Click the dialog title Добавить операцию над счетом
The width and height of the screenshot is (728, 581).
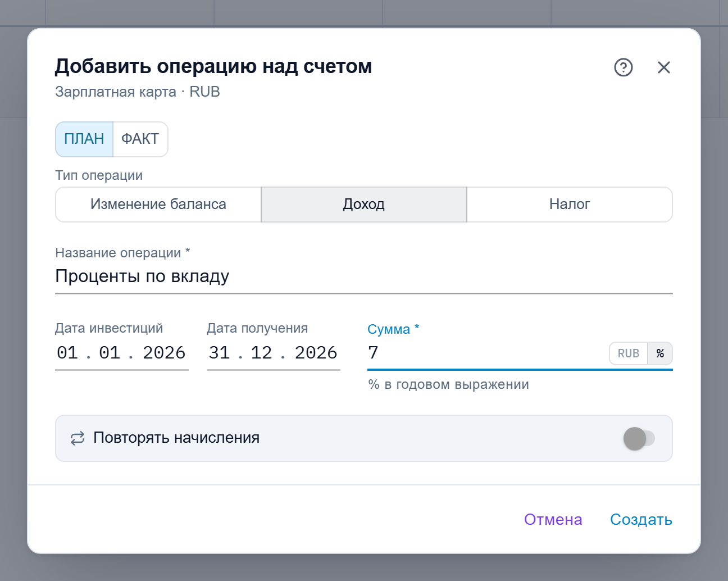[213, 66]
